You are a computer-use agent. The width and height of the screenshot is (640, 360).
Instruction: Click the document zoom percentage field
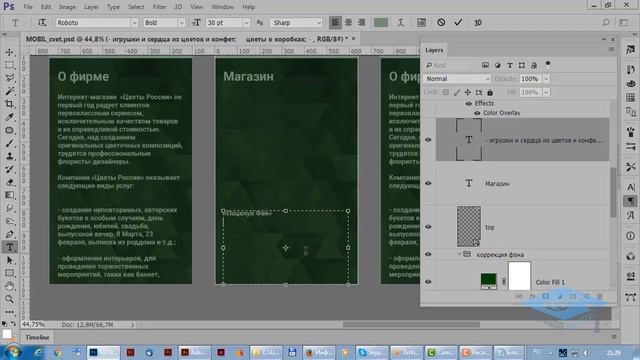(33, 324)
